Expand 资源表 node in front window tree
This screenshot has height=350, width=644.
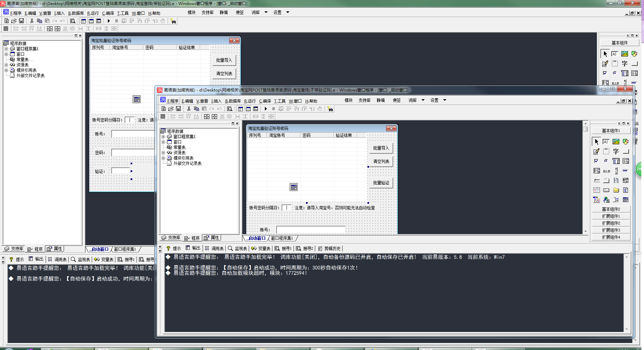pyautogui.click(x=163, y=153)
